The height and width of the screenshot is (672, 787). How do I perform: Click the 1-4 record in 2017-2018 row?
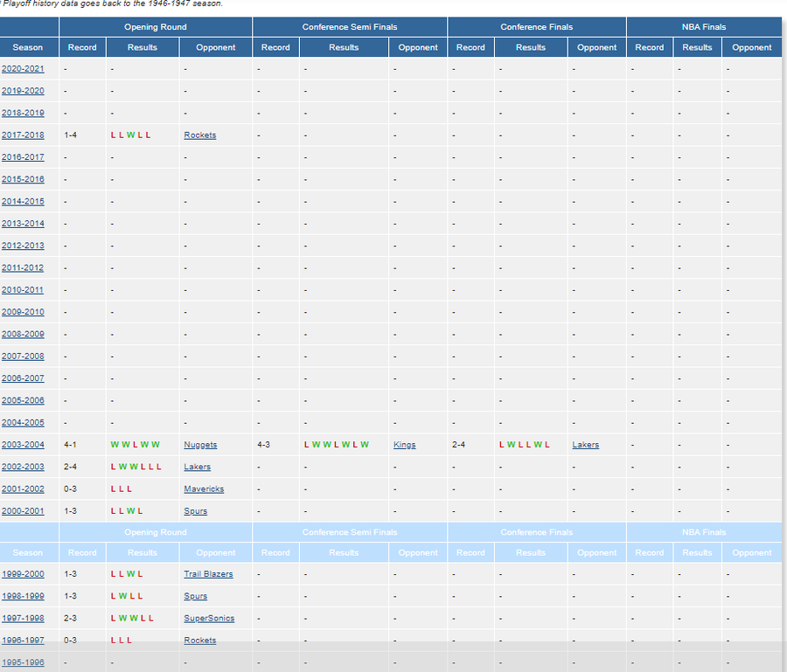pos(70,135)
